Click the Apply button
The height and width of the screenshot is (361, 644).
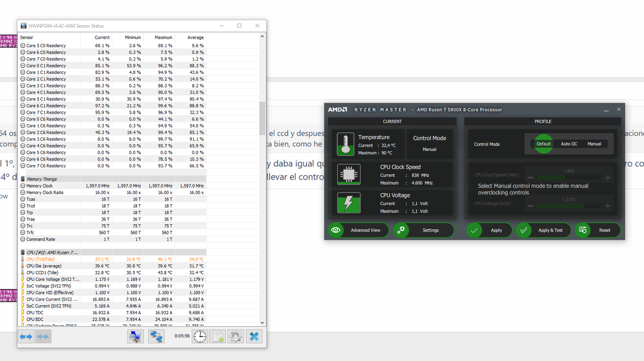coord(490,230)
